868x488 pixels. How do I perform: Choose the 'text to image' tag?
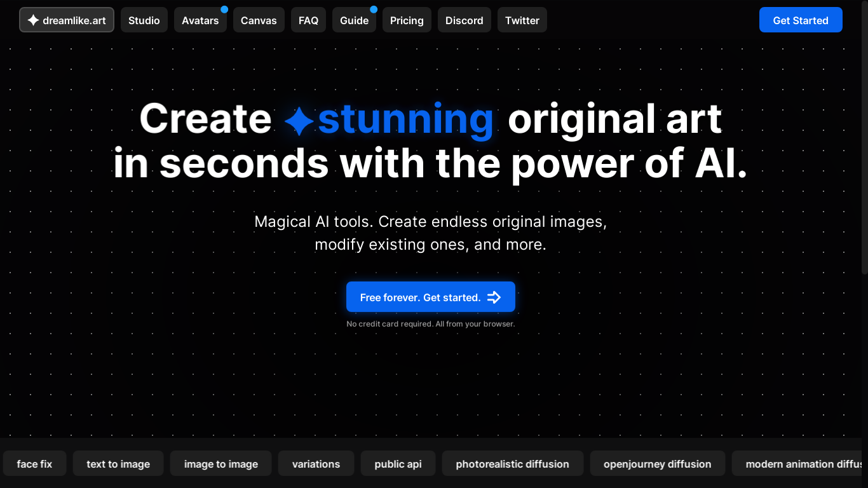(x=118, y=464)
